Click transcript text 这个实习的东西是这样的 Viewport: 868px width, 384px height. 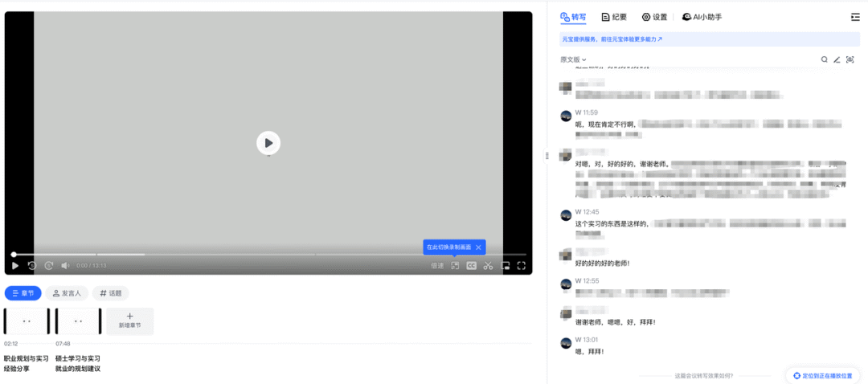[612, 224]
